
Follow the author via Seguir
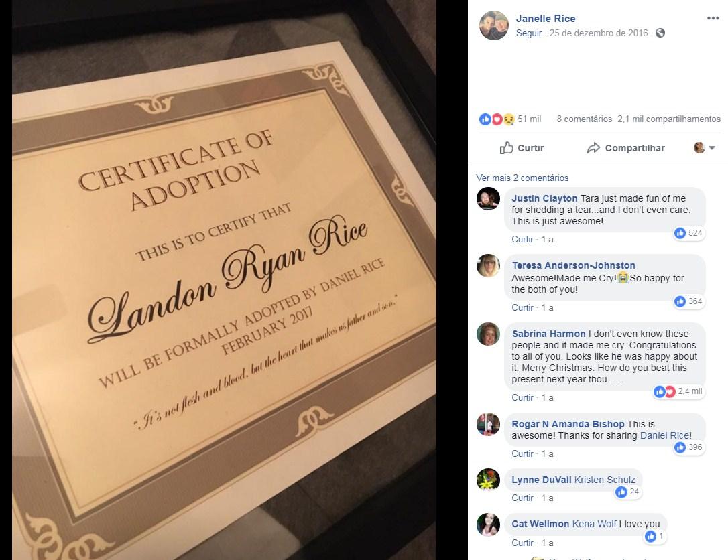529,33
